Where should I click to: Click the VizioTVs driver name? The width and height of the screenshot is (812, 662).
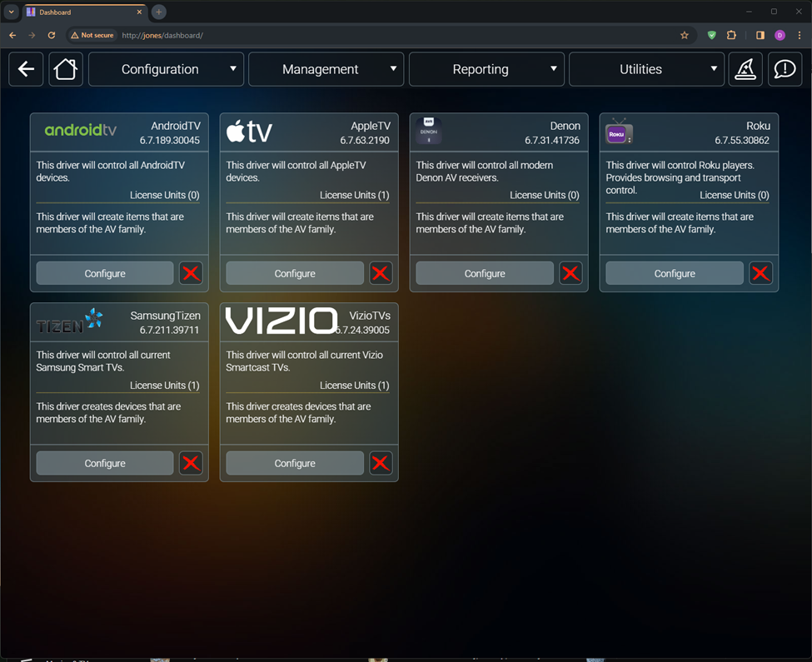click(370, 316)
